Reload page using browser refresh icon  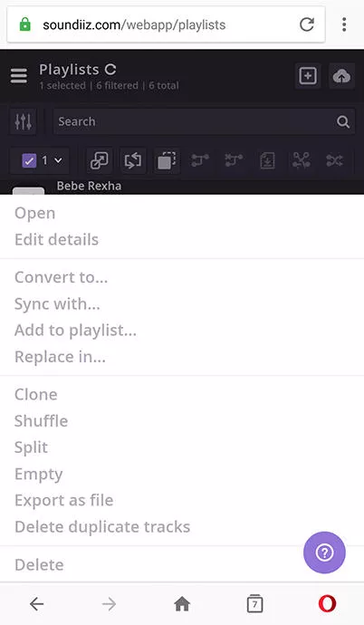(x=307, y=24)
